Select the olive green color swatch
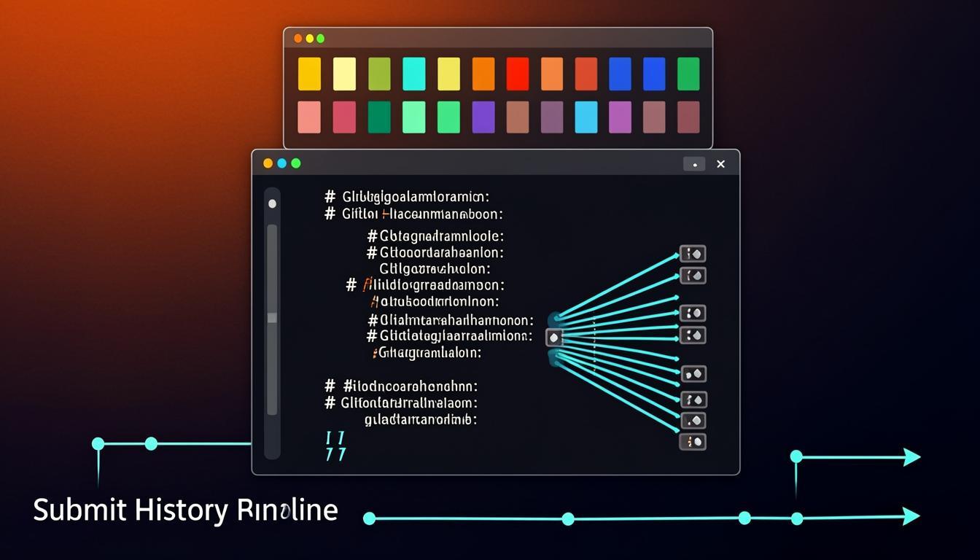This screenshot has height=560, width=980. [x=379, y=74]
